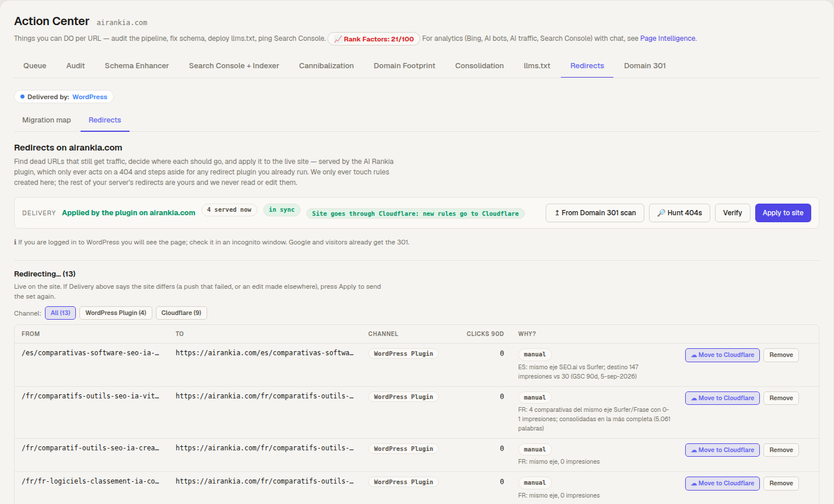The height and width of the screenshot is (504, 834).
Task: Click /es/comparativas-software-seo-ia from path
Action: click(90, 353)
